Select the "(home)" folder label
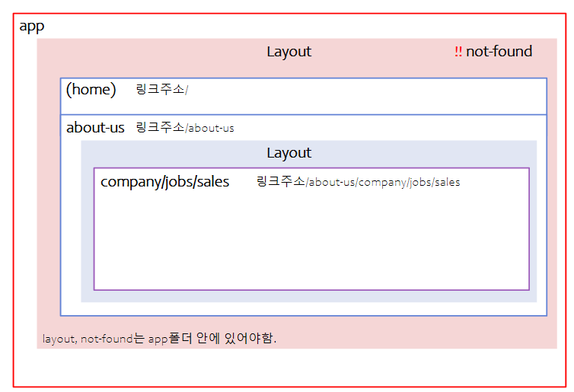Viewport: 574px width, 392px height. [x=91, y=89]
